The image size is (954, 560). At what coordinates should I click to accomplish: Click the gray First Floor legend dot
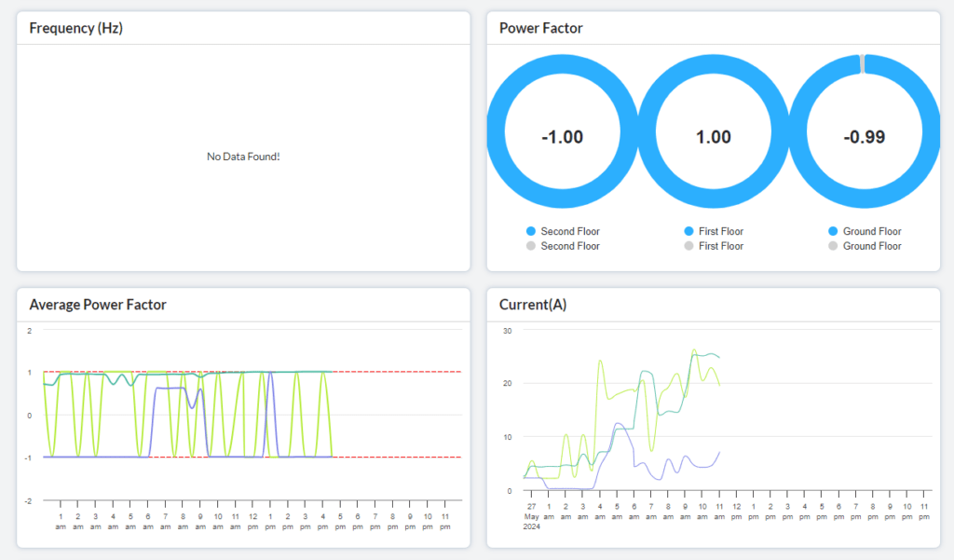pos(689,246)
